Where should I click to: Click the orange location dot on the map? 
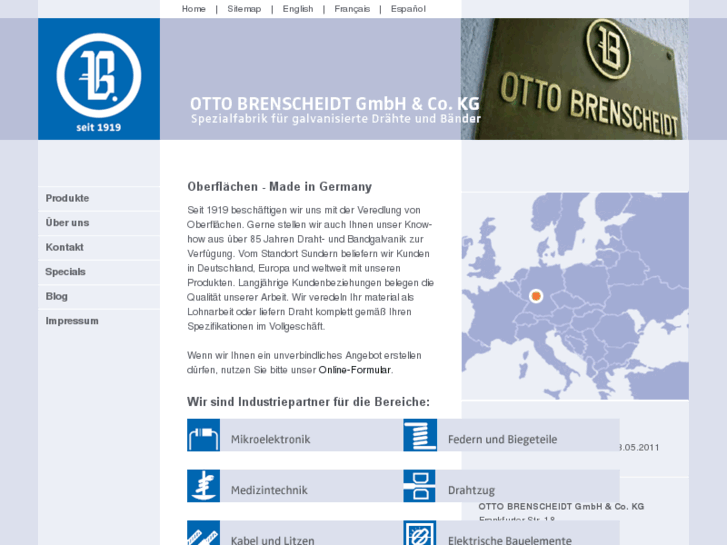[536, 296]
